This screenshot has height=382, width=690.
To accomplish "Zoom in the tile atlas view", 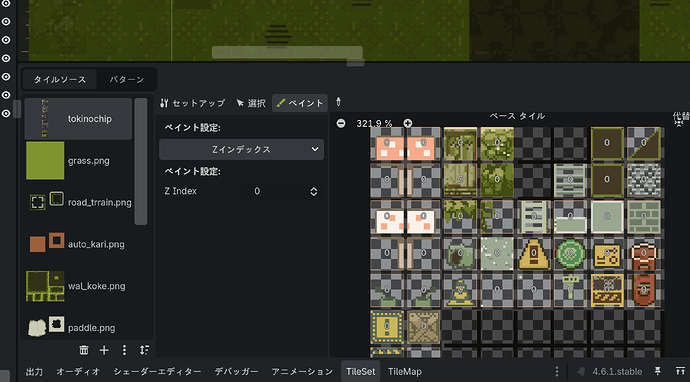I will coord(408,123).
